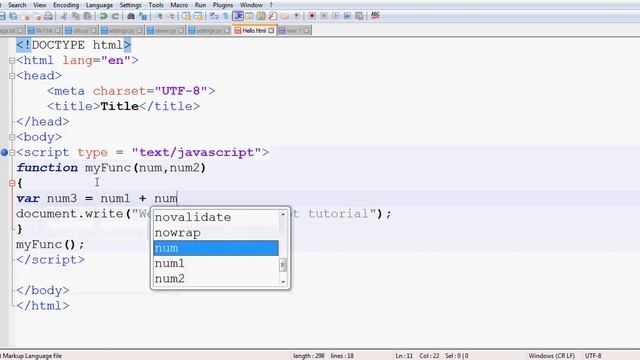The height and width of the screenshot is (360, 640).
Task: Open the Tools menu
Action: point(156,5)
